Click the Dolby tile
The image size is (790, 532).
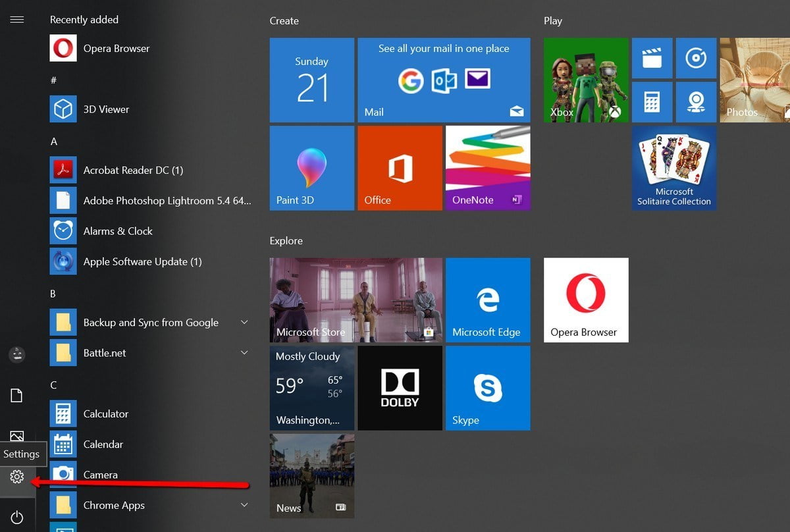click(400, 387)
